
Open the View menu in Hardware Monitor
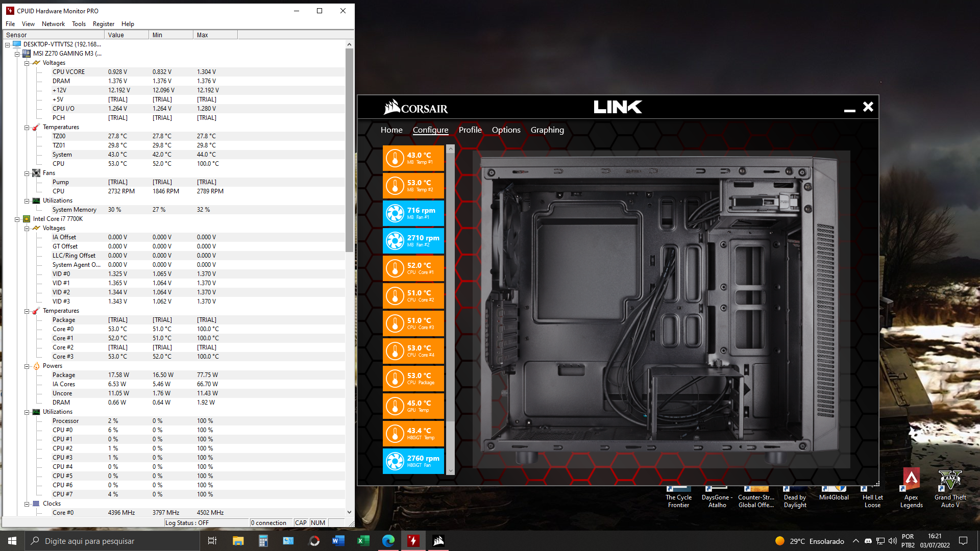[x=28, y=24]
